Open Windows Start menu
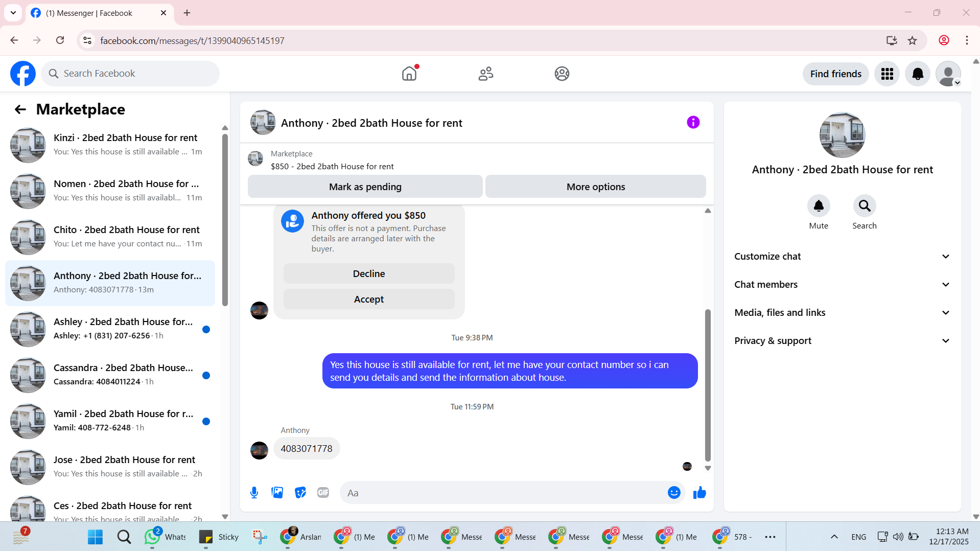Screen dimensions: 980x551 [95, 537]
